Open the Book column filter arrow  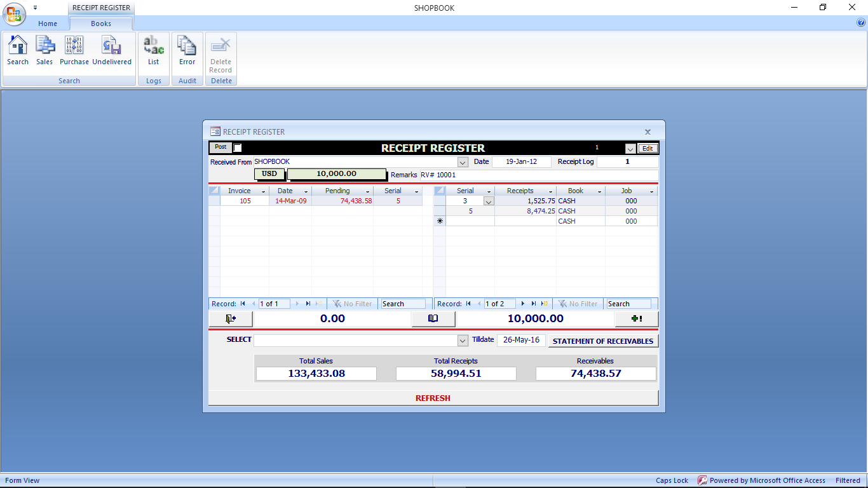click(599, 191)
